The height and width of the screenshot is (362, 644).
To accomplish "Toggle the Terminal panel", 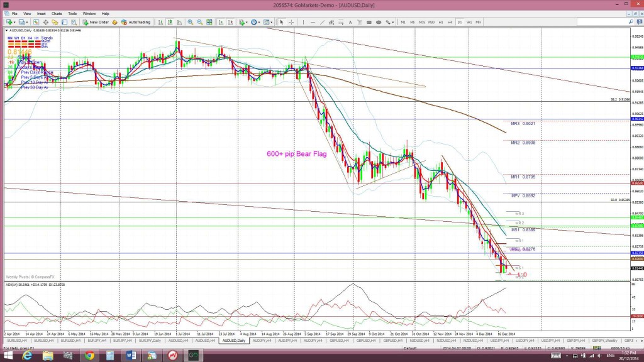I will pyautogui.click(x=65, y=22).
